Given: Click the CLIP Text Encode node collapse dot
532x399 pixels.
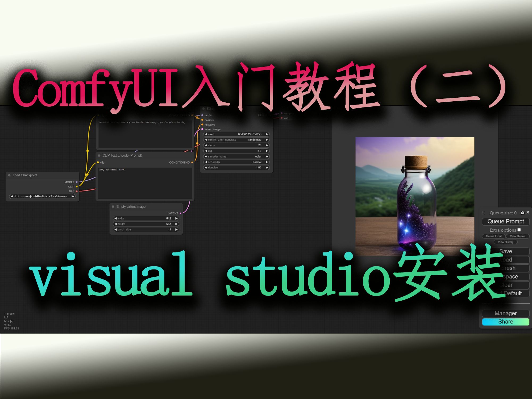Looking at the screenshot, I should coord(99,156).
